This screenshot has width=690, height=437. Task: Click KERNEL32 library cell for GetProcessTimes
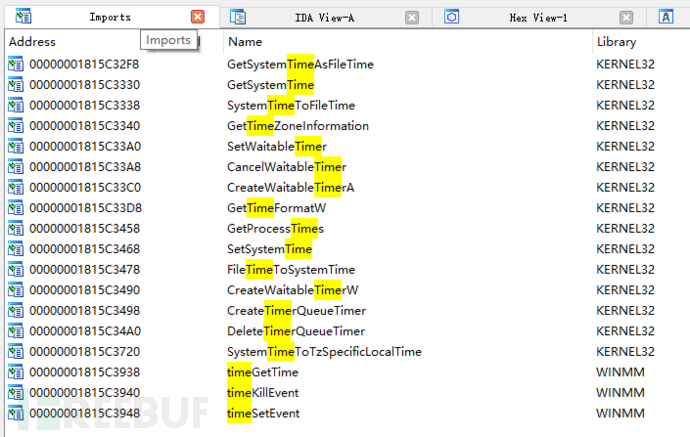click(625, 228)
